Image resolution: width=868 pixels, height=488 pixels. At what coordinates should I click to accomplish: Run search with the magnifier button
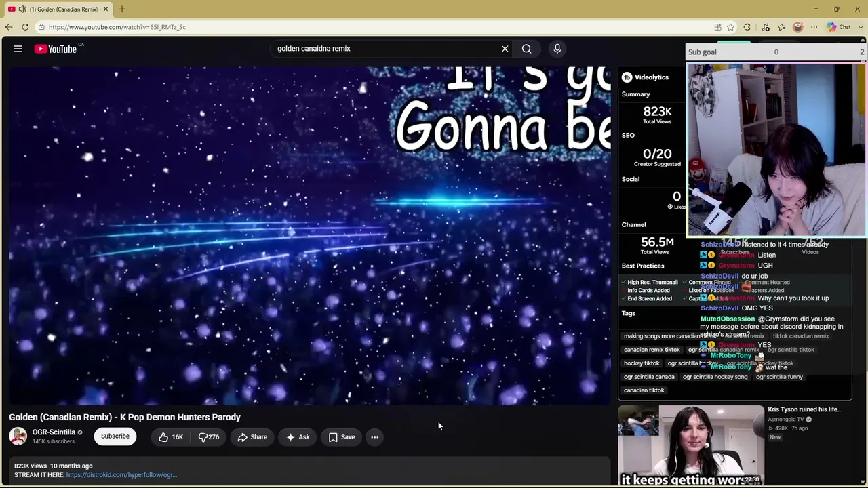click(526, 49)
